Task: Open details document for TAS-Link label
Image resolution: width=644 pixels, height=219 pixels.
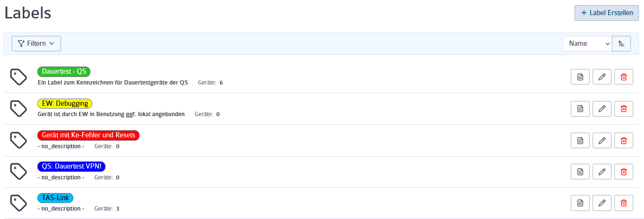Action: pyautogui.click(x=580, y=203)
